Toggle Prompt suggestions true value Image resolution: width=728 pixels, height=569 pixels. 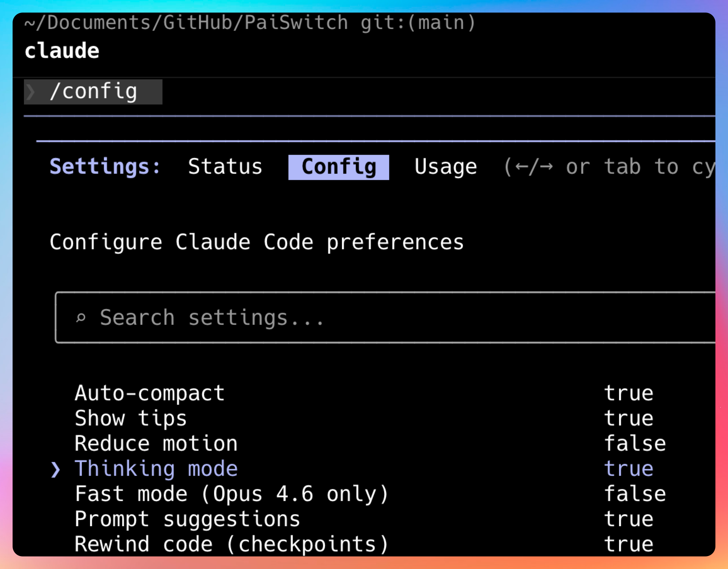628,519
